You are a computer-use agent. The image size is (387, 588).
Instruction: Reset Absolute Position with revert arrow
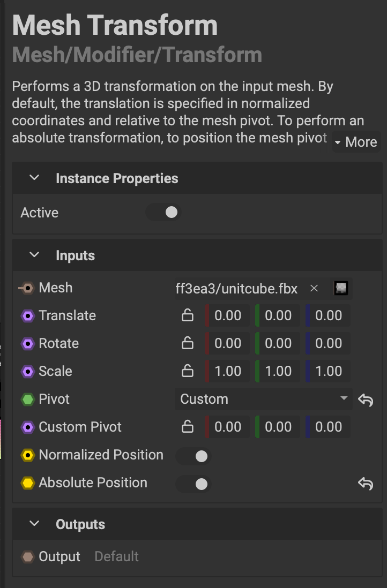366,484
